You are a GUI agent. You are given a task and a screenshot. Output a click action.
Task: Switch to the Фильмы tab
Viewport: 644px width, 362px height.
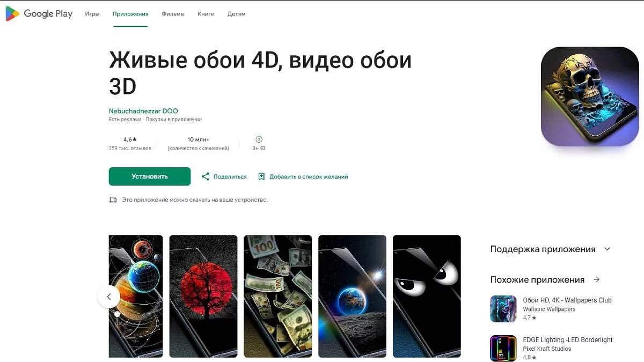coord(173,14)
